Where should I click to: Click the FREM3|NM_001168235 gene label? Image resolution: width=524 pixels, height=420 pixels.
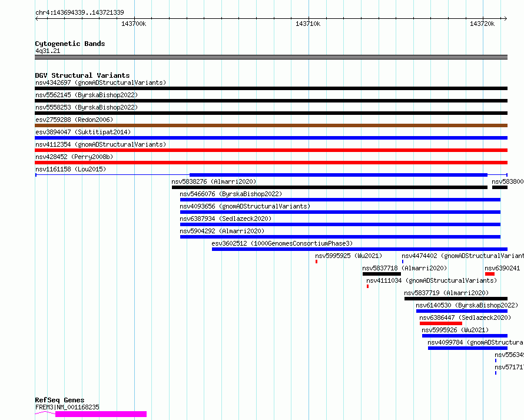pyautogui.click(x=67, y=407)
